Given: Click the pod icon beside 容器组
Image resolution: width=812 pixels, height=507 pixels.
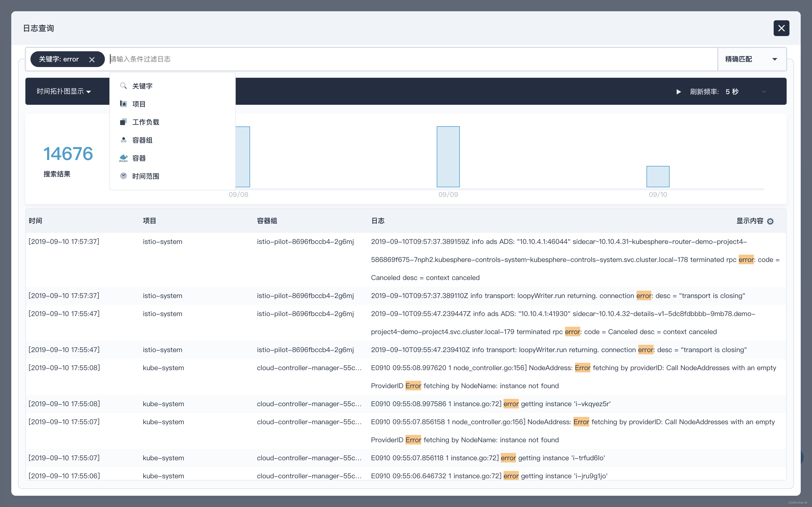Looking at the screenshot, I should click(x=123, y=140).
